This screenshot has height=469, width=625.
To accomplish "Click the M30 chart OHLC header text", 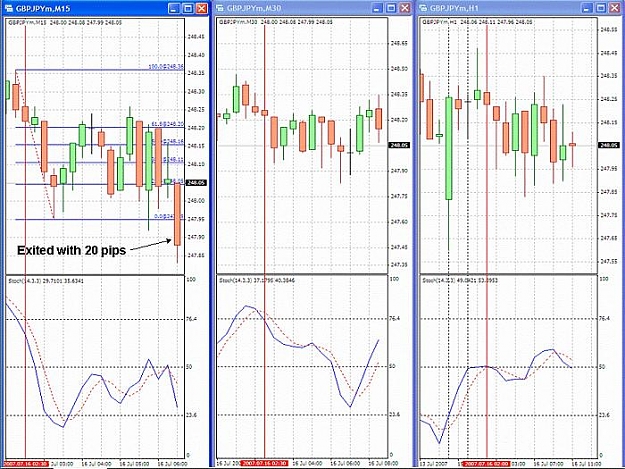I will tap(276, 22).
